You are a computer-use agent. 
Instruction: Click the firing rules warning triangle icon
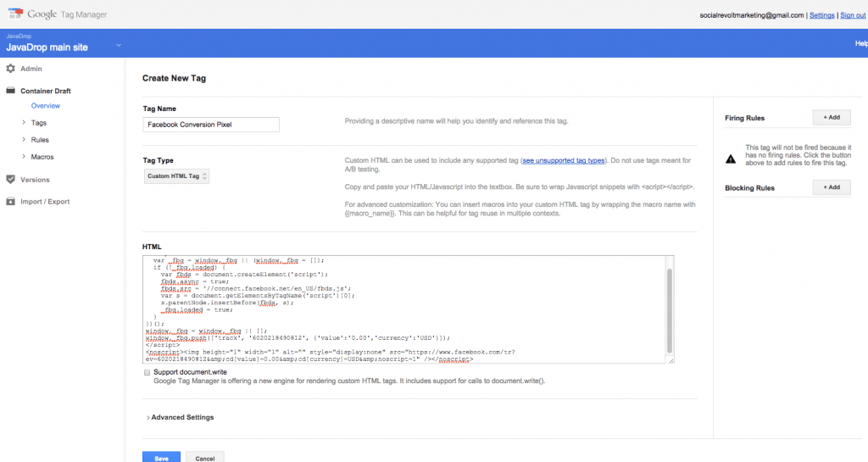click(x=731, y=159)
